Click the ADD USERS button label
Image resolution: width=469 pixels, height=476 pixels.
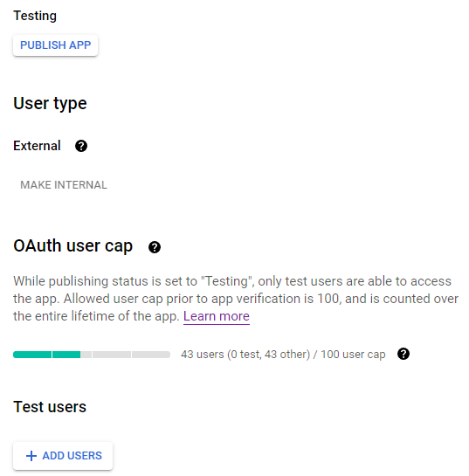(x=72, y=456)
